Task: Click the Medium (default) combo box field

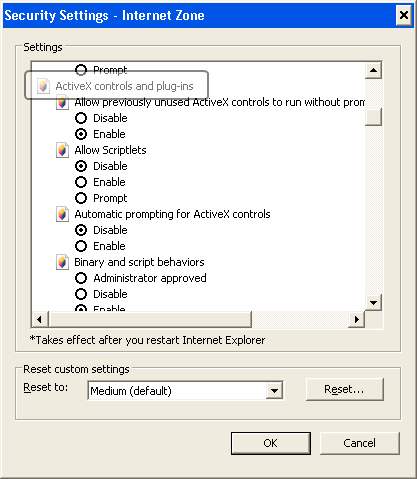Action: point(185,390)
